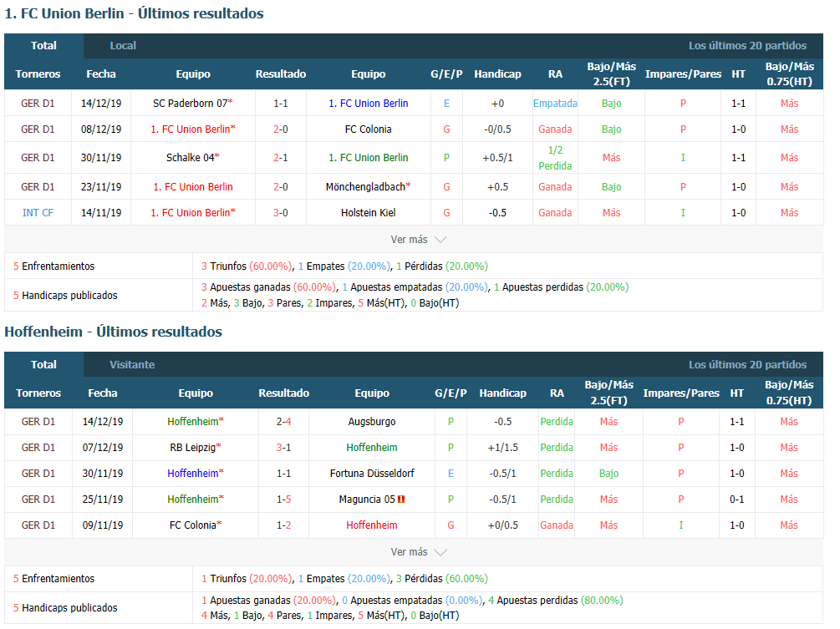The image size is (840, 629).
Task: Click 4 Apuestas perdidas (80.00%) summary
Action: pyautogui.click(x=556, y=600)
